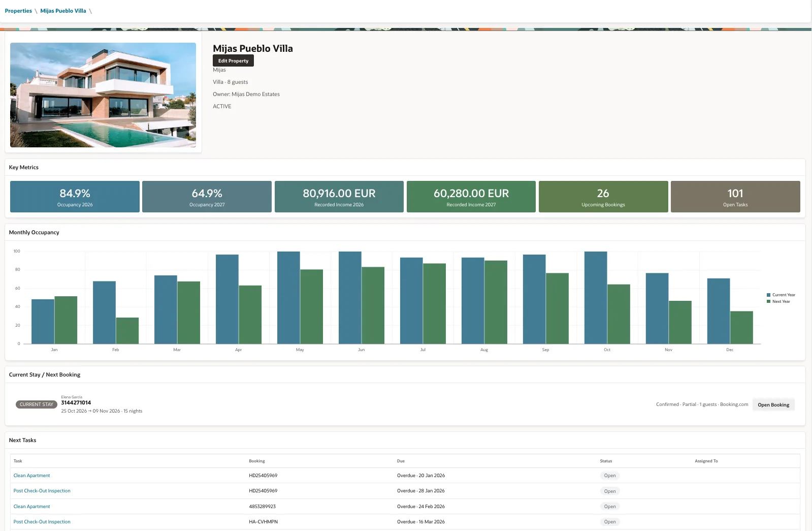Click the Status column header
The image size is (812, 531).
pyautogui.click(x=606, y=461)
